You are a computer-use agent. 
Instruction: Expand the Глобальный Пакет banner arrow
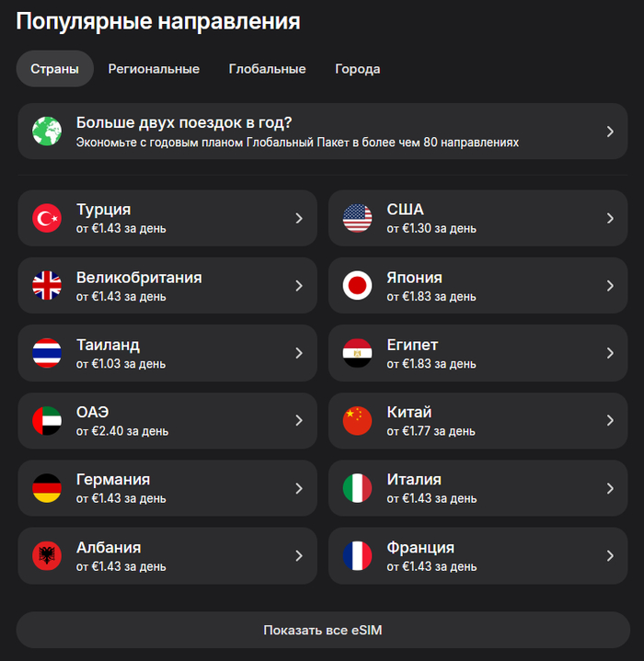[610, 131]
